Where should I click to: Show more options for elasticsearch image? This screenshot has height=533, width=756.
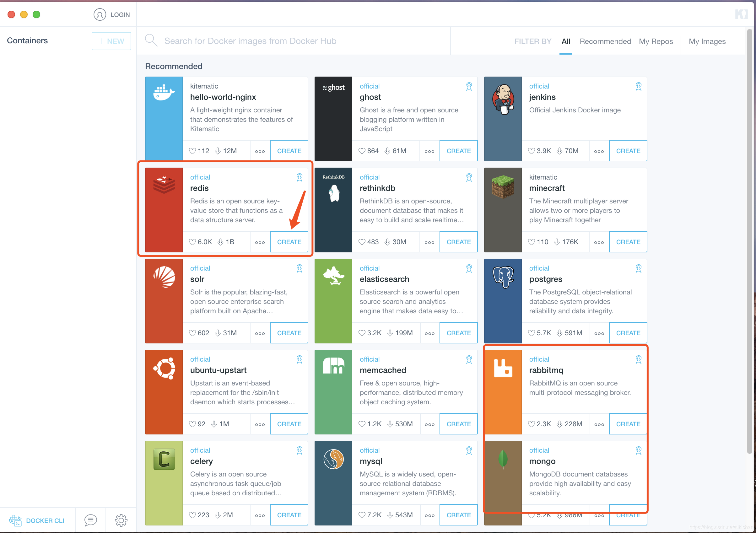point(429,333)
